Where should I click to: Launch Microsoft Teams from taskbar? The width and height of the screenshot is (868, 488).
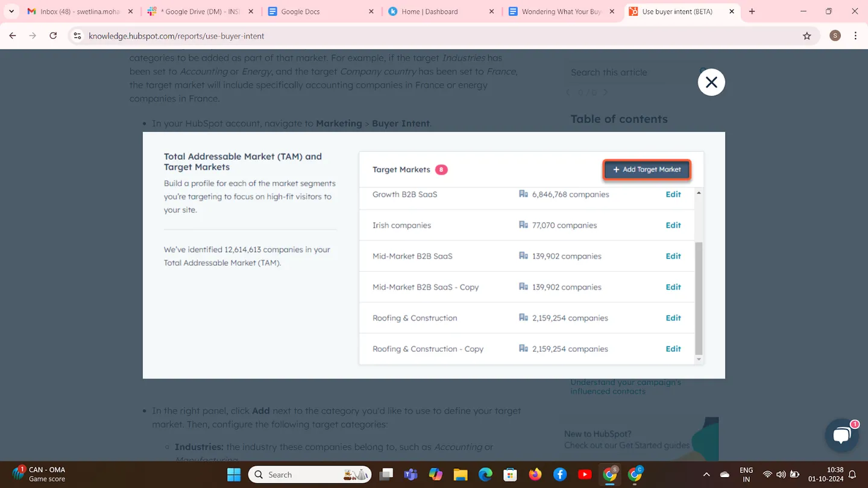click(x=411, y=475)
